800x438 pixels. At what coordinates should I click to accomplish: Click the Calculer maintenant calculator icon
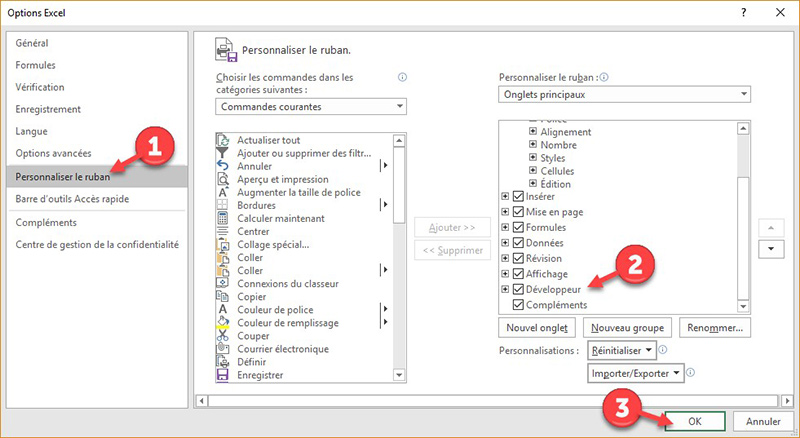click(223, 218)
